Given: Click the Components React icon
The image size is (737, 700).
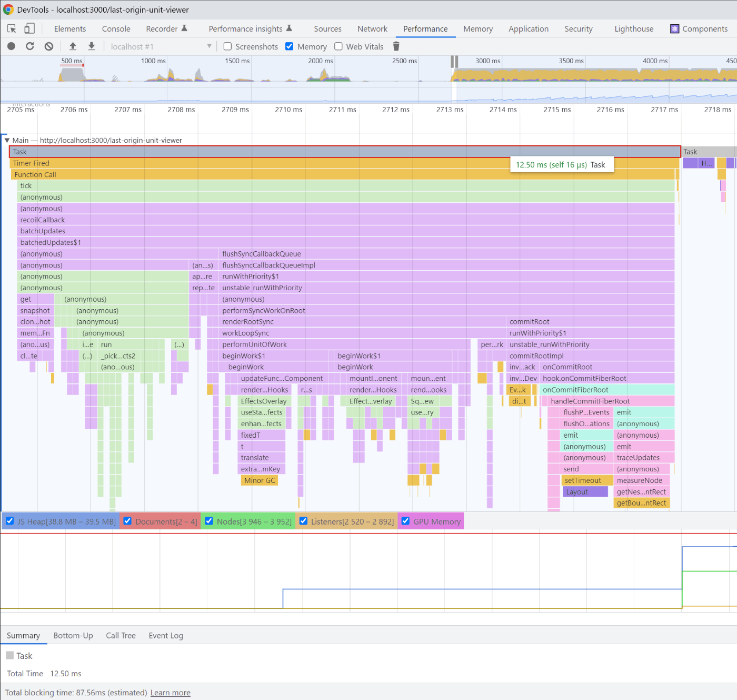Looking at the screenshot, I should click(x=674, y=28).
